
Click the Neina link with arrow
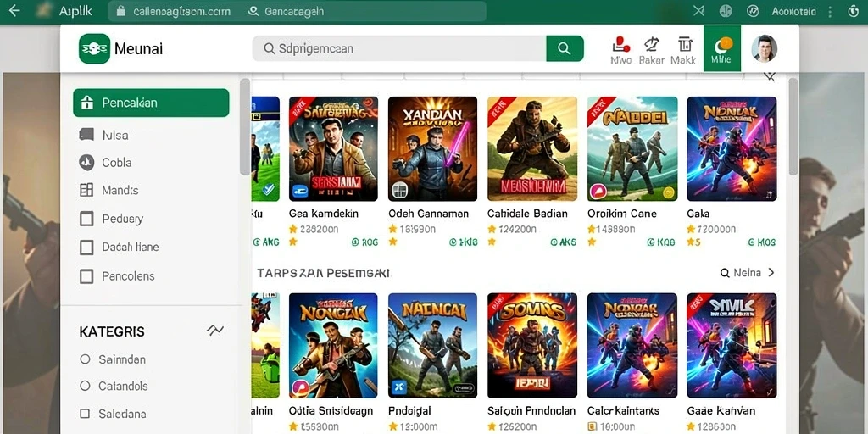pyautogui.click(x=748, y=273)
